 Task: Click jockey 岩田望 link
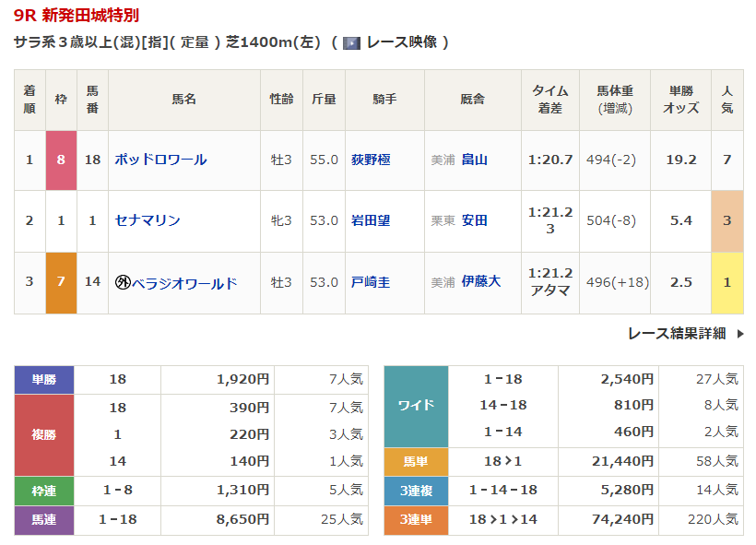[371, 220]
